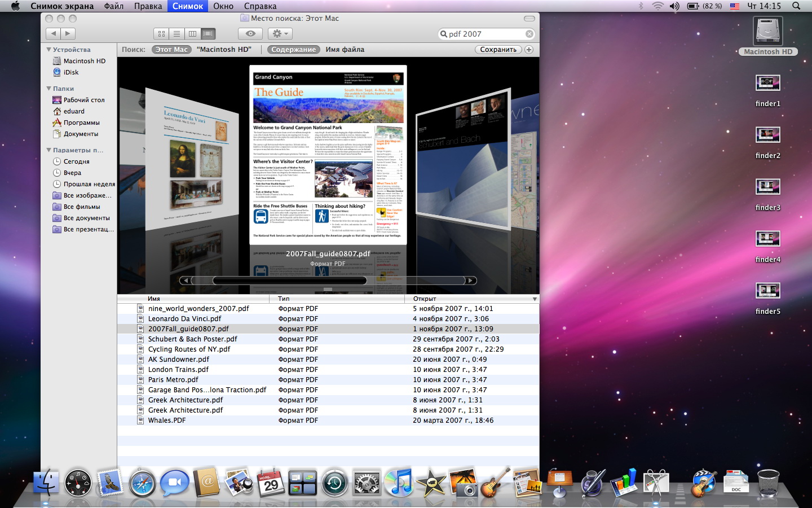The height and width of the screenshot is (508, 812).
Task: Open the Справка menu
Action: (260, 6)
